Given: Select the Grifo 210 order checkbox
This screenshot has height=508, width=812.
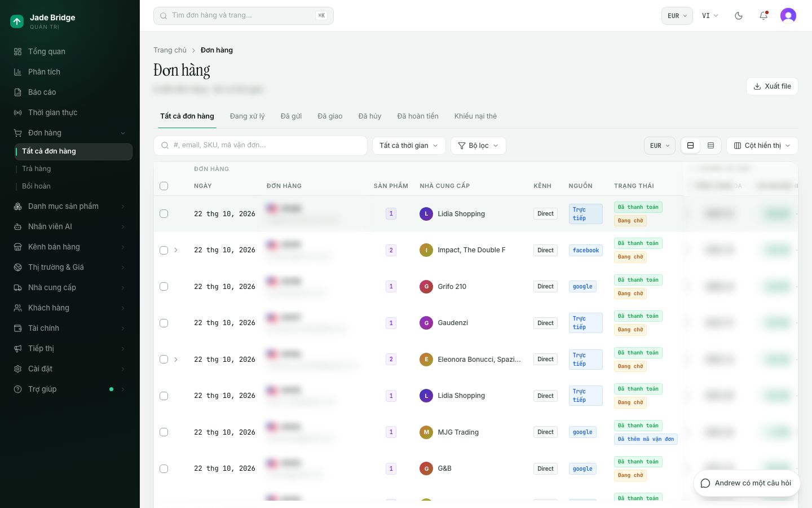Looking at the screenshot, I should [x=164, y=287].
